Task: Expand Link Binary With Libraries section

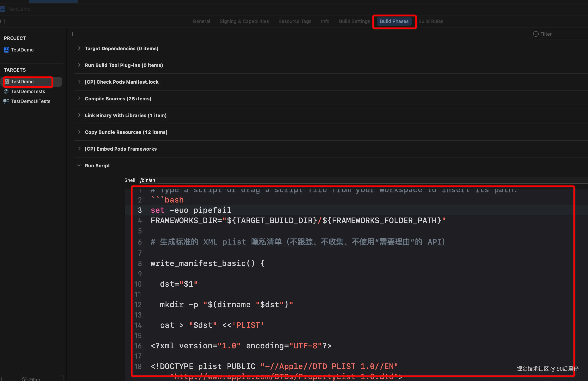Action: (x=79, y=115)
